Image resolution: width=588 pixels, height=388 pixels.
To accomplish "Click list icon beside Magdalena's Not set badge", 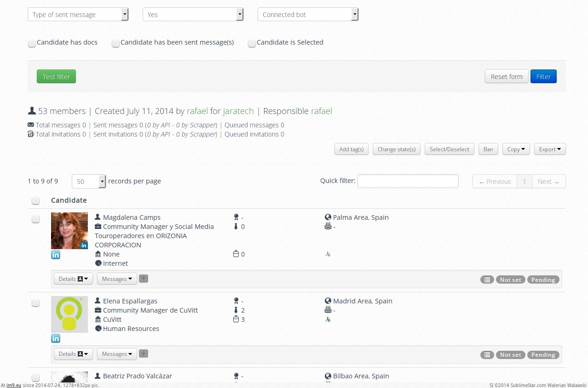I will click(x=487, y=280).
